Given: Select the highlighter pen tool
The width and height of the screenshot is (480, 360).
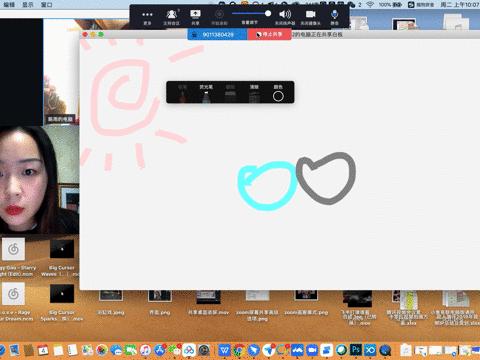Looking at the screenshot, I should tap(206, 93).
